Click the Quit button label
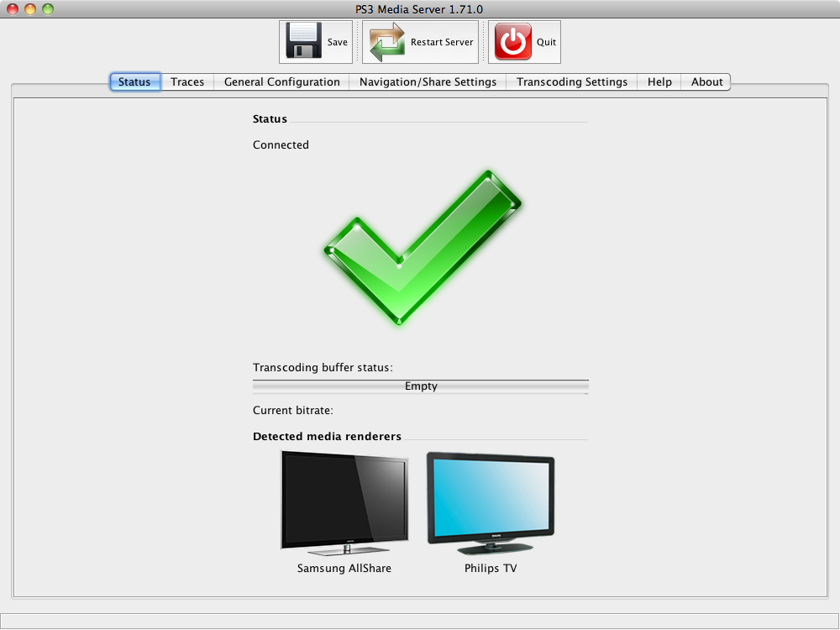The image size is (840, 630). (547, 42)
